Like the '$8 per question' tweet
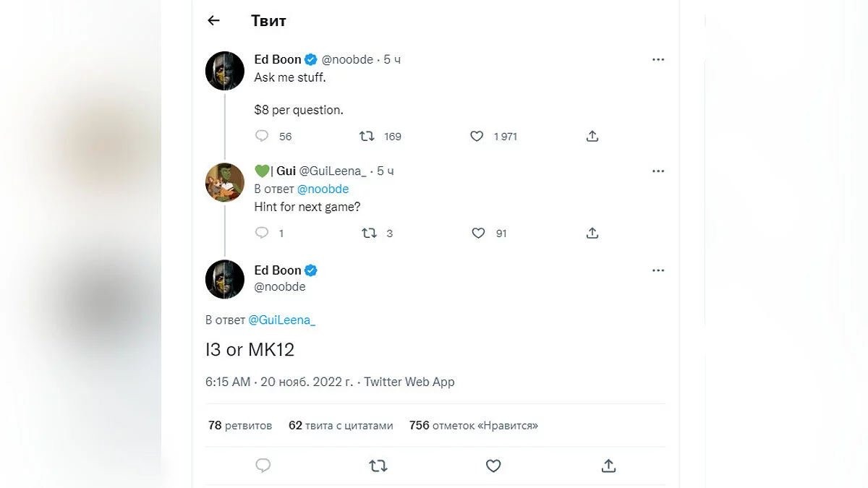Screen dimensions: 868x488 tap(477, 136)
